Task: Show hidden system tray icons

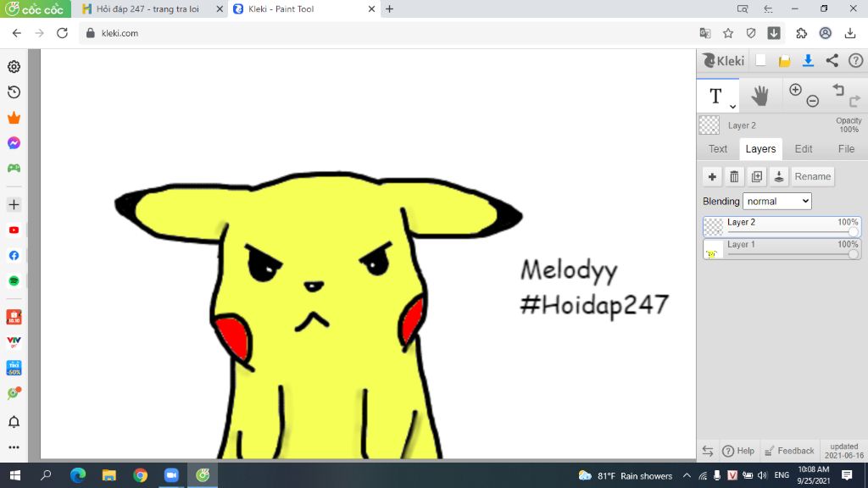Action: point(687,475)
